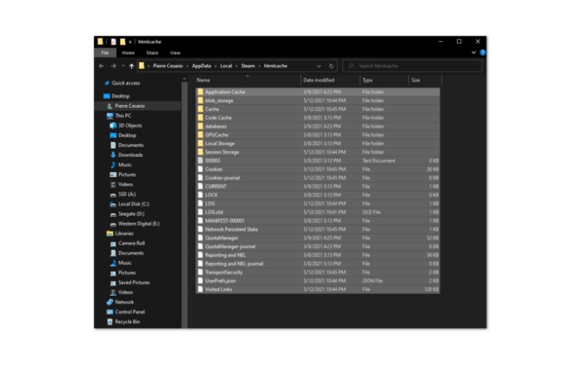Screen dimensions: 572x392
Task: Open Camera Roll library
Action: pos(131,244)
